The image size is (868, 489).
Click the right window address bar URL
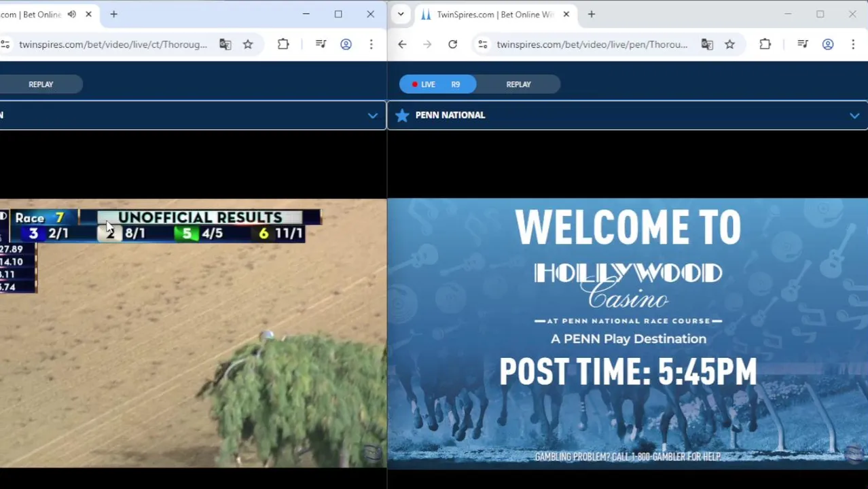coord(592,44)
